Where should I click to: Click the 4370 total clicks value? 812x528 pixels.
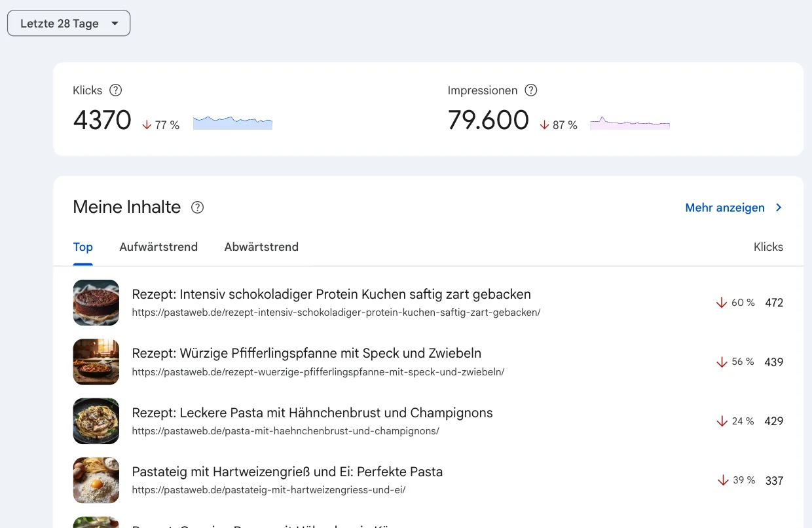pyautogui.click(x=102, y=121)
